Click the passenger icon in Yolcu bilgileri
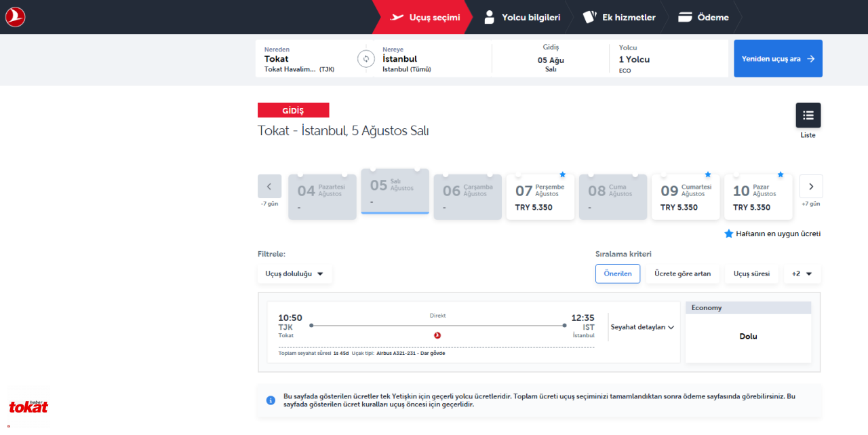 [x=489, y=17]
